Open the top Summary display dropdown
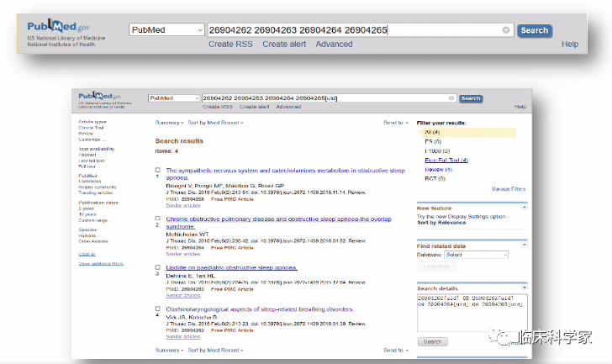 click(169, 123)
